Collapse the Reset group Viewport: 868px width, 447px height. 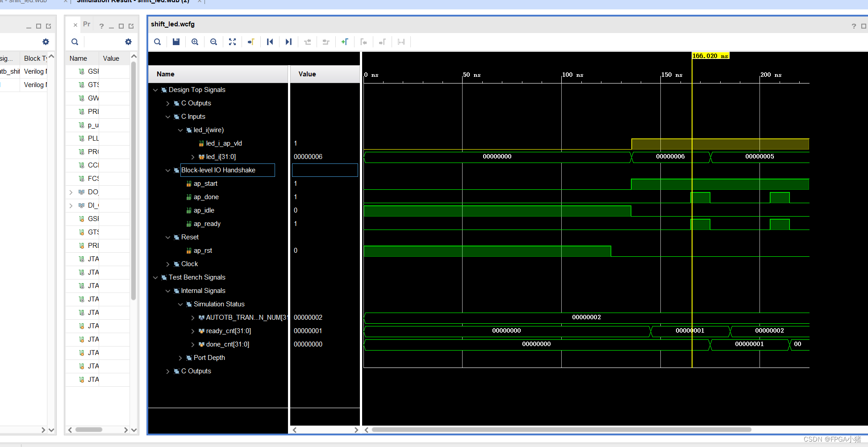168,237
